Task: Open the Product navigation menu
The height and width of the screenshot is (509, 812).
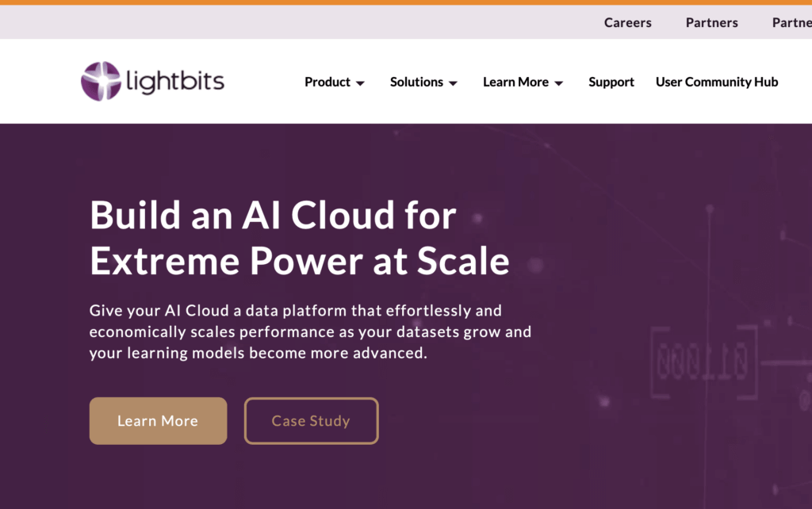Action: tap(327, 82)
